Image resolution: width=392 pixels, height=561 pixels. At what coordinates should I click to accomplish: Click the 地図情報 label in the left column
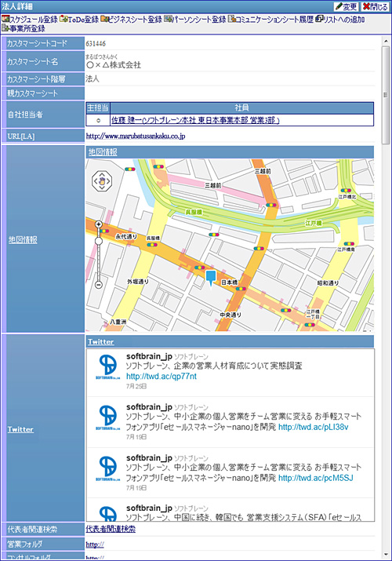pyautogui.click(x=23, y=240)
